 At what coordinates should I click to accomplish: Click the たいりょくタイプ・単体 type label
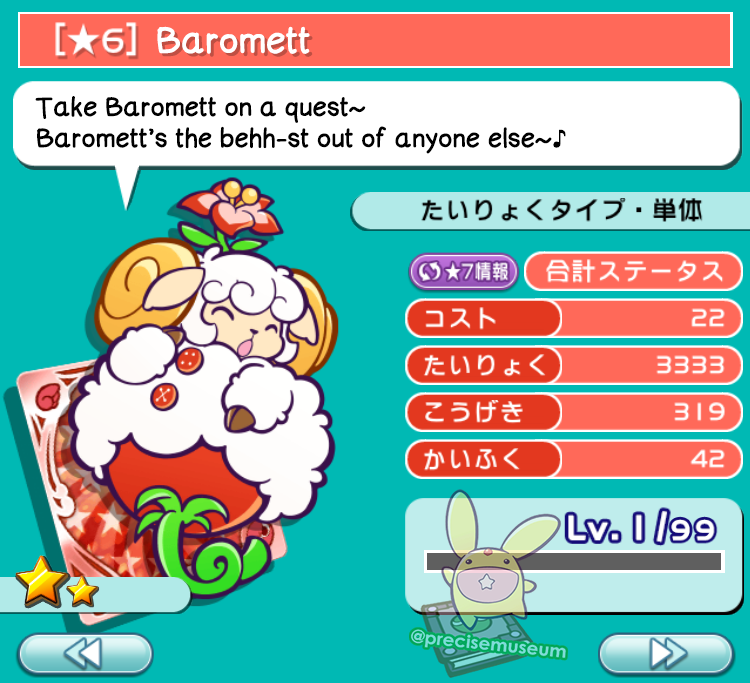click(x=561, y=210)
